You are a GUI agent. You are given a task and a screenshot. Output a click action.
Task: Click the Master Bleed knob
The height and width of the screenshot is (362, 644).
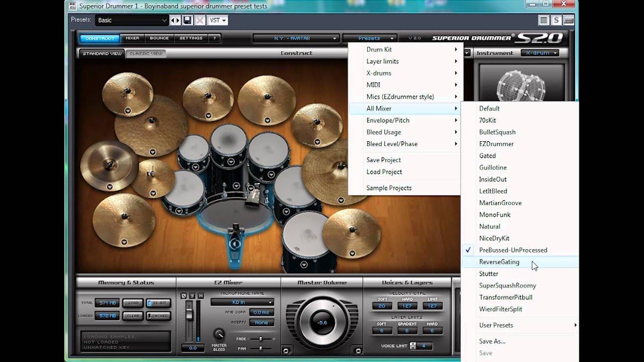point(219,334)
